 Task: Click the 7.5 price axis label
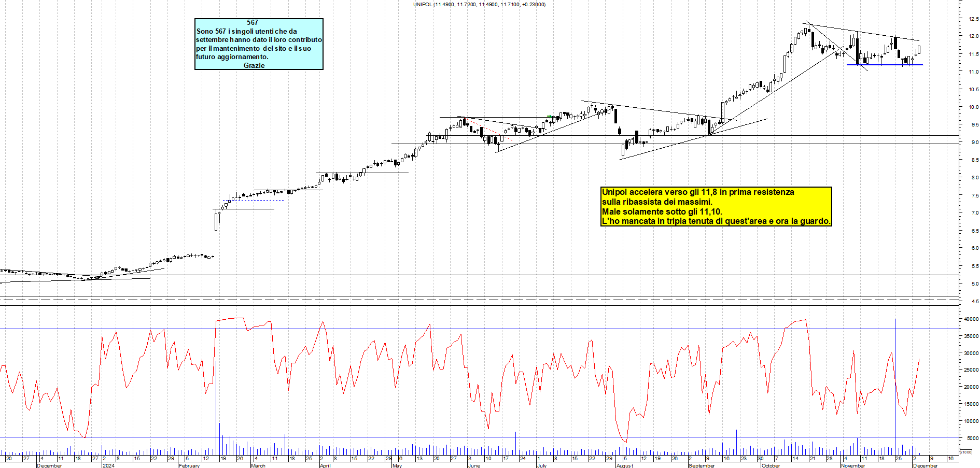click(x=975, y=196)
